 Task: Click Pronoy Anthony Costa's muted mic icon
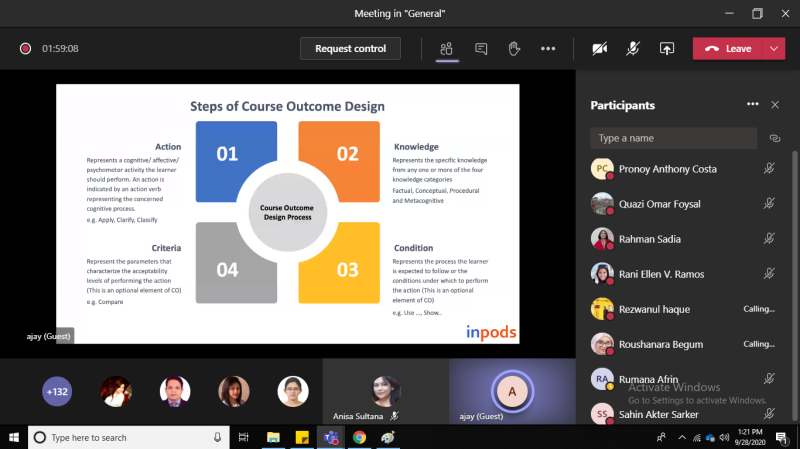768,169
